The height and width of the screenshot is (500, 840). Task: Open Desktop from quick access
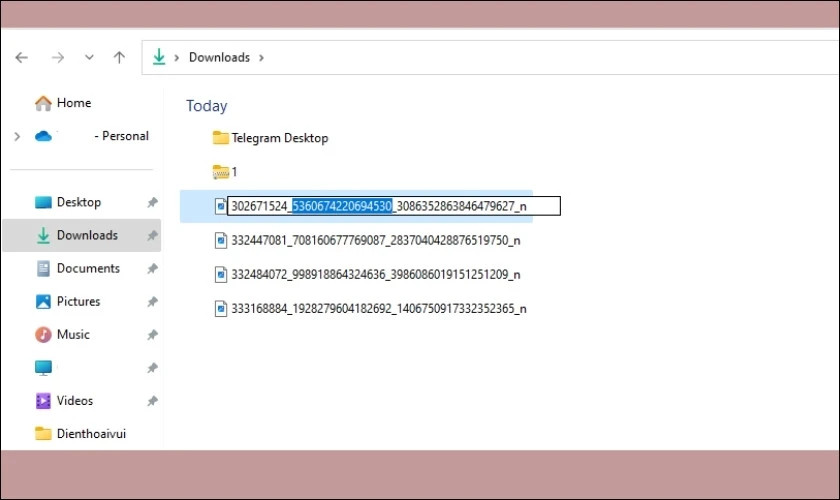pyautogui.click(x=78, y=202)
